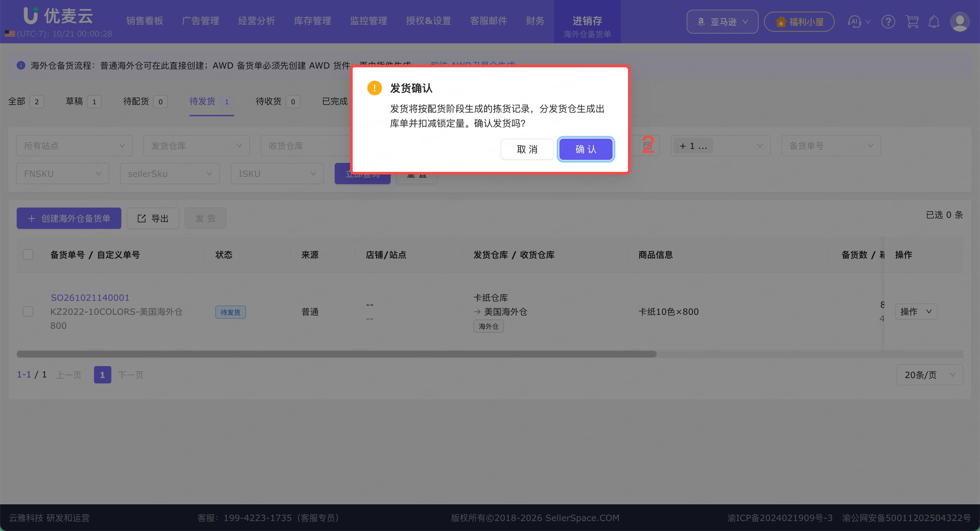Select the SO261021140001 row checkbox
980x531 pixels.
point(28,311)
